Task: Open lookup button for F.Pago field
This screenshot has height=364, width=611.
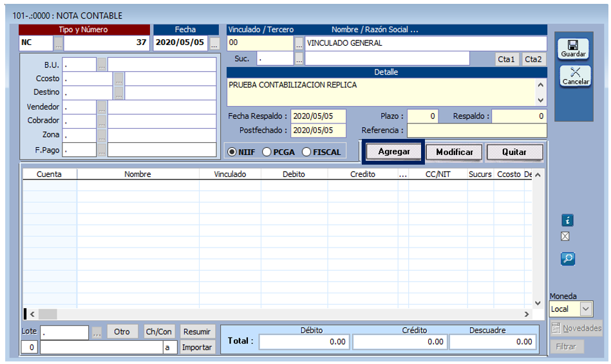Action: pyautogui.click(x=101, y=150)
